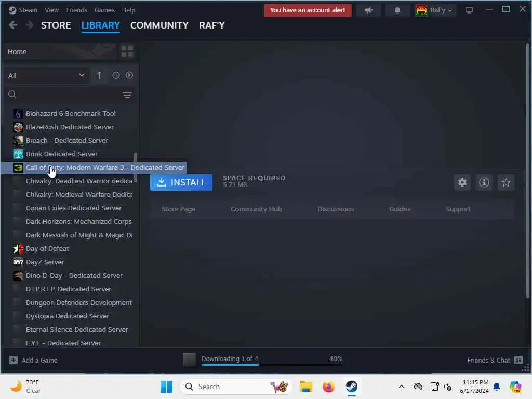The image size is (532, 399).
Task: Open the Steam menu
Action: pyautogui.click(x=28, y=10)
